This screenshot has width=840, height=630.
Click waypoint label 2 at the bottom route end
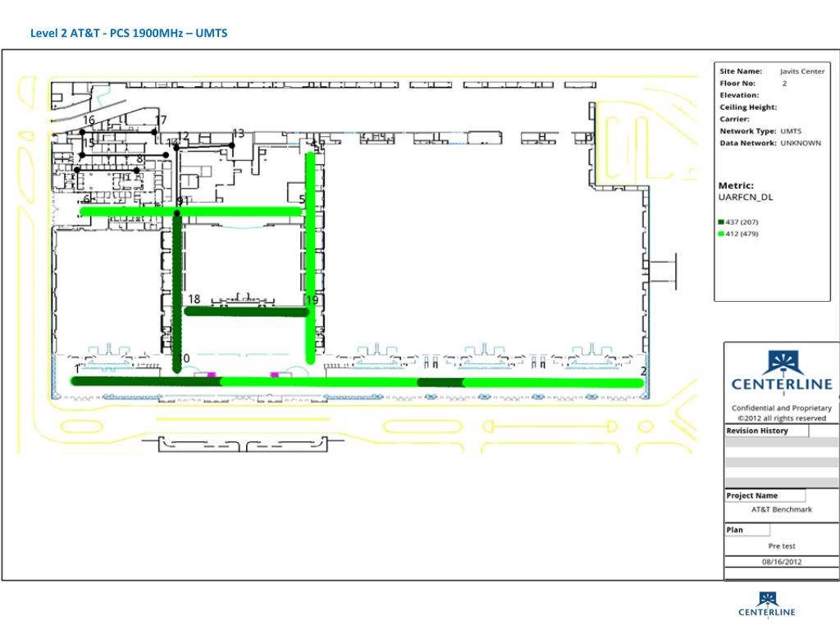[x=643, y=371]
